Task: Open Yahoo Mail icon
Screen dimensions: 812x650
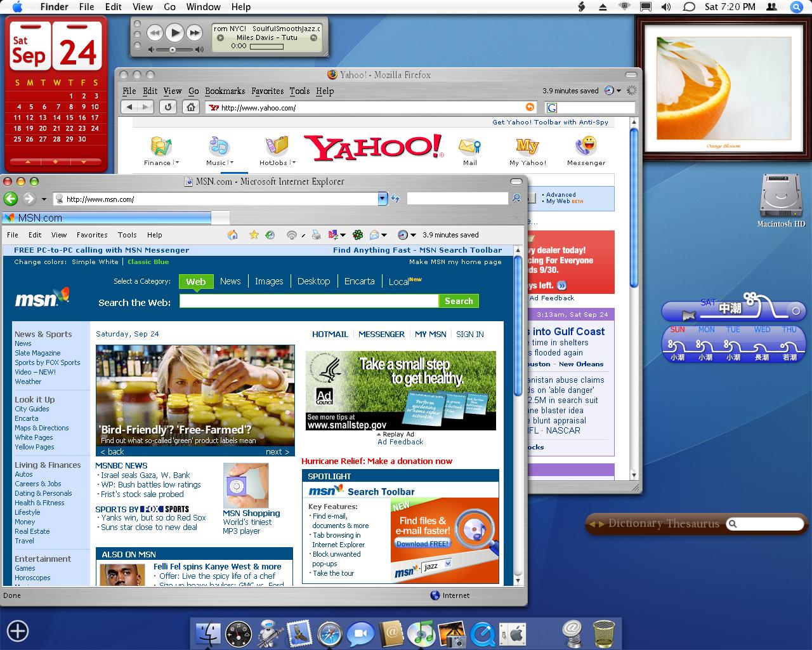Action: [x=469, y=146]
